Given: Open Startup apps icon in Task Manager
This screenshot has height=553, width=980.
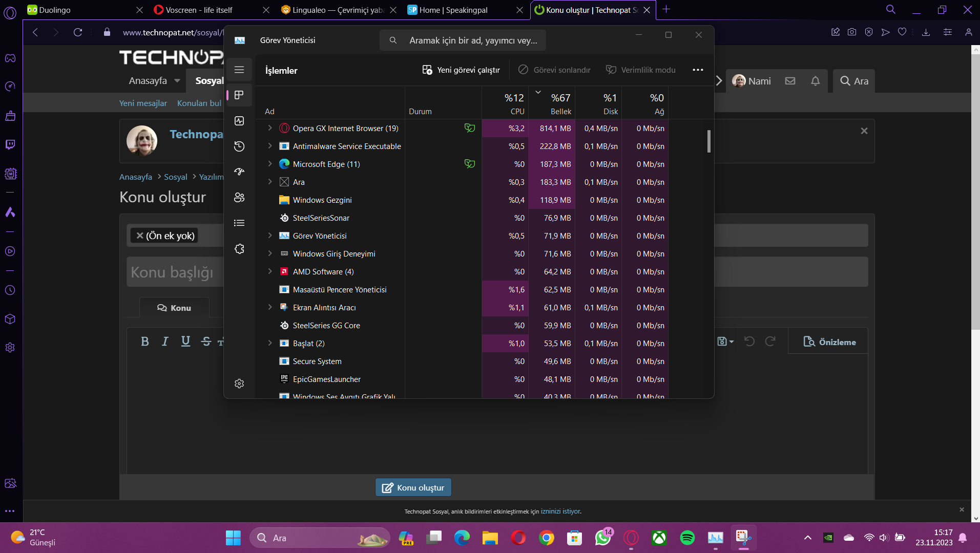Looking at the screenshot, I should coord(239,172).
